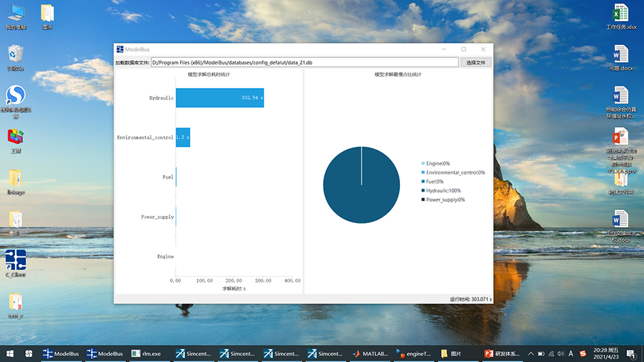Open rlm.exe from the taskbar

tap(147, 354)
